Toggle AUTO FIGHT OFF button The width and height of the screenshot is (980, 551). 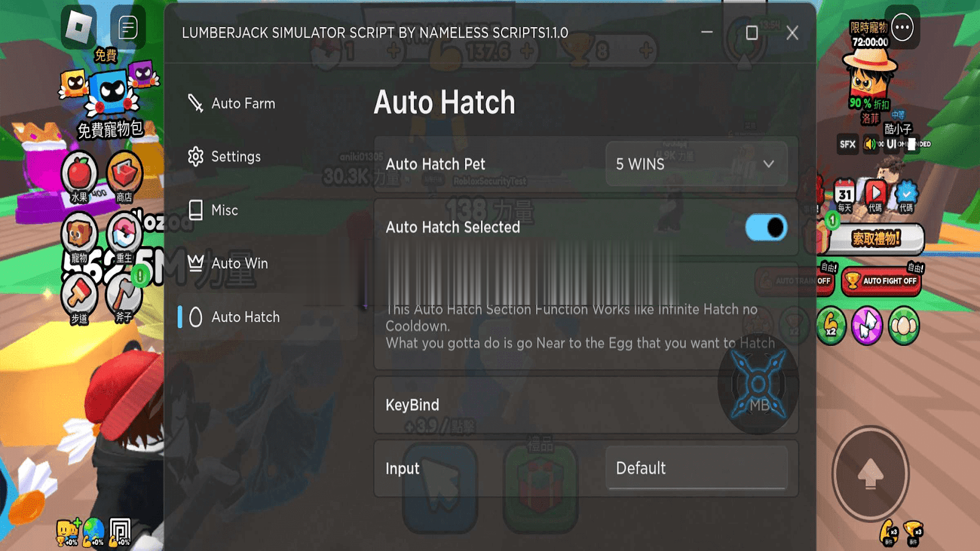pyautogui.click(x=881, y=281)
